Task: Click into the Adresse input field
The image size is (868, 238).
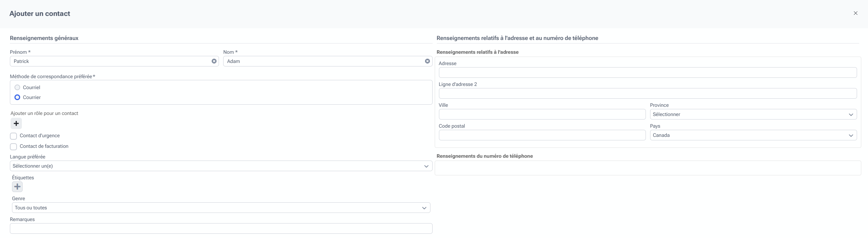Action: tap(647, 72)
